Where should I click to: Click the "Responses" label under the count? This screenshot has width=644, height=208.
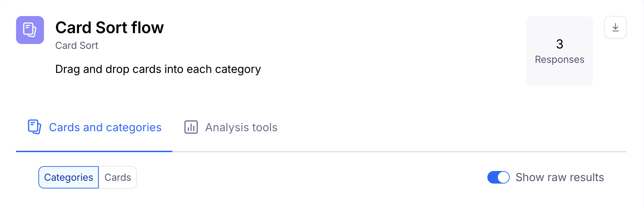(560, 60)
